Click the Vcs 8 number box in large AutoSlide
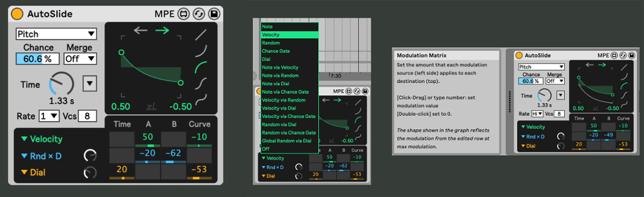This screenshot has width=644, height=197. 87,116
